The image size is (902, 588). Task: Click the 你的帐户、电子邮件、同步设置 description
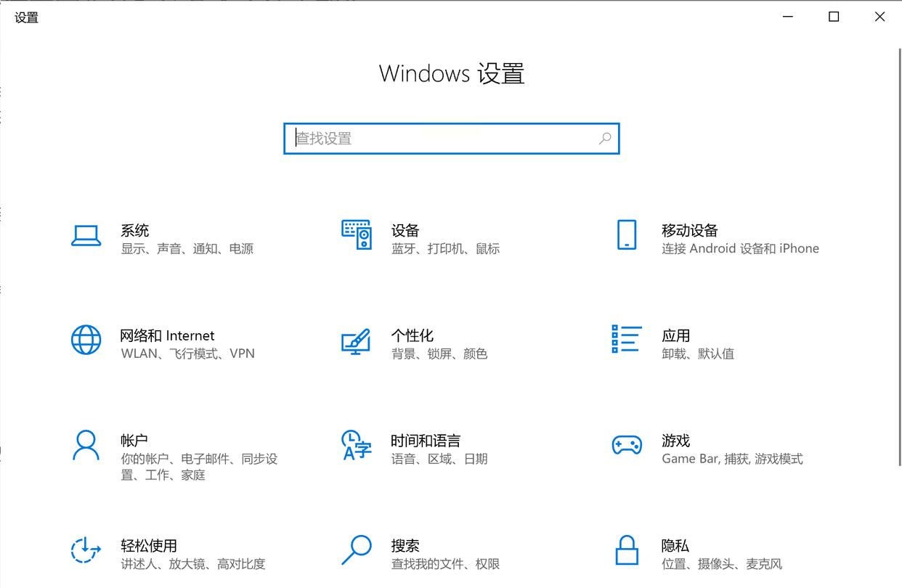pos(199,467)
